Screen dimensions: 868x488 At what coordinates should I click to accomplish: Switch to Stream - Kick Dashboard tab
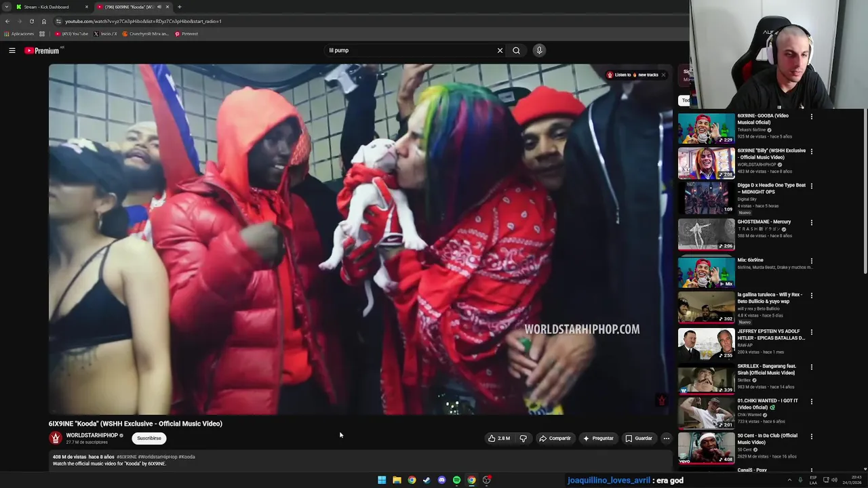pyautogui.click(x=52, y=7)
